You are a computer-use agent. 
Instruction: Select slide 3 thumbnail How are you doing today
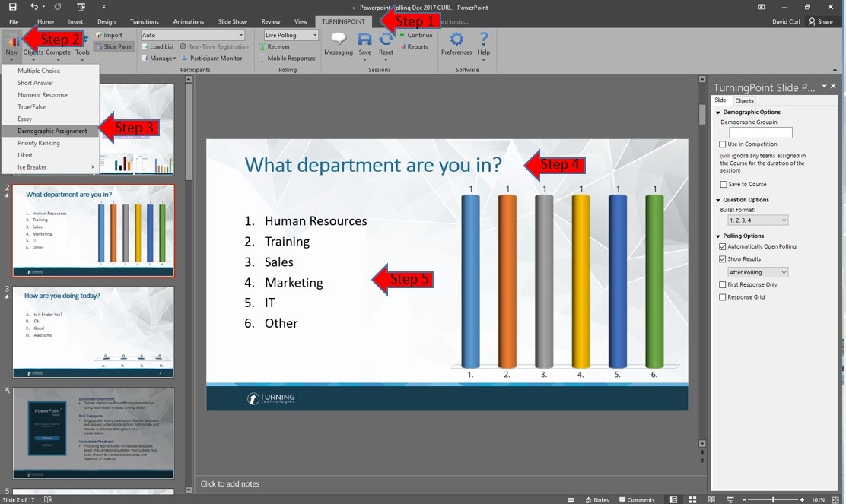[x=94, y=331]
